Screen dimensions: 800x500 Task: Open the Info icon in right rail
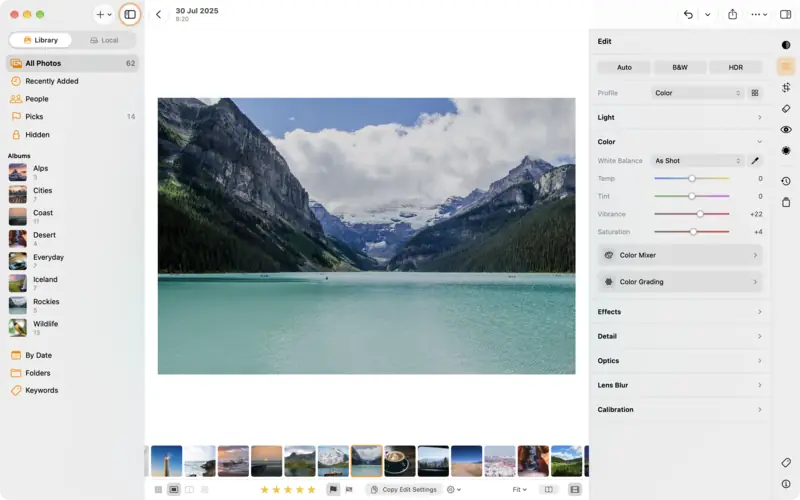(x=786, y=484)
